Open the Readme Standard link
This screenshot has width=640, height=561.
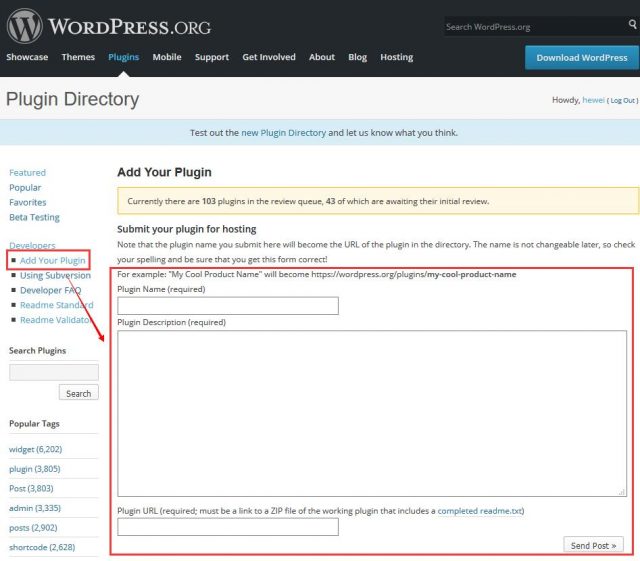(57, 305)
